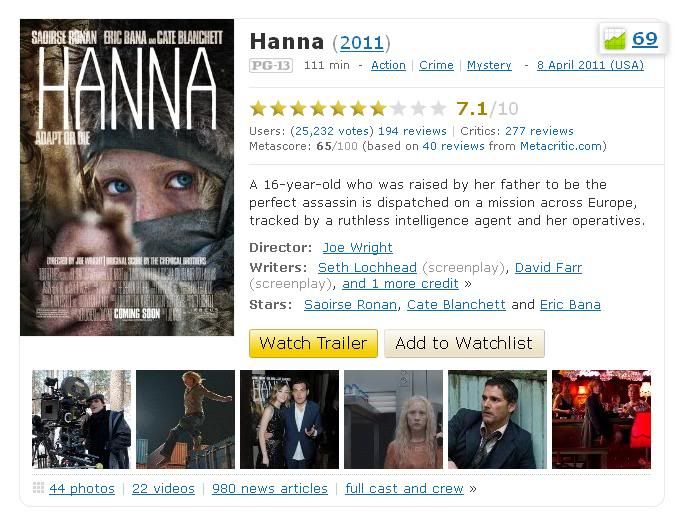Open the Hanna movie poster
This screenshot has height=514, width=676.
click(x=127, y=177)
